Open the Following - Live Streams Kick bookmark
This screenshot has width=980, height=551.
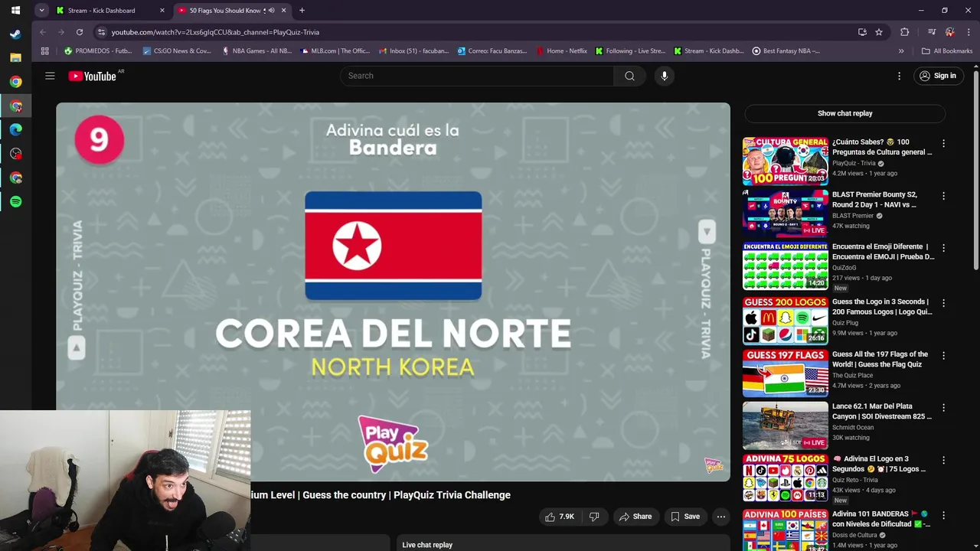click(x=630, y=51)
